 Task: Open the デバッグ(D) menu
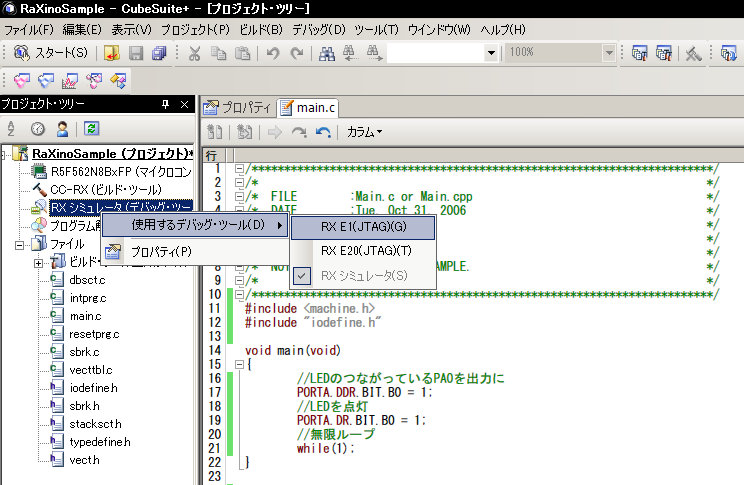pos(319,30)
